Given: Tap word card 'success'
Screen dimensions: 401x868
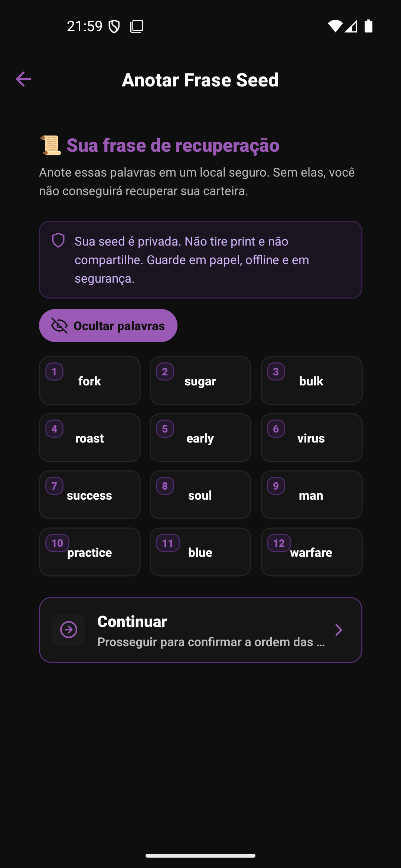Looking at the screenshot, I should point(90,495).
